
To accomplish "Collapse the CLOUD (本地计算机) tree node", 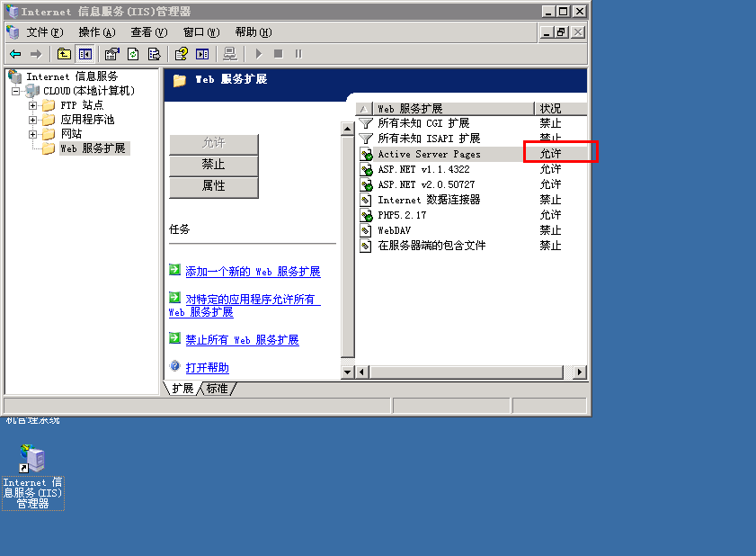I will [16, 91].
